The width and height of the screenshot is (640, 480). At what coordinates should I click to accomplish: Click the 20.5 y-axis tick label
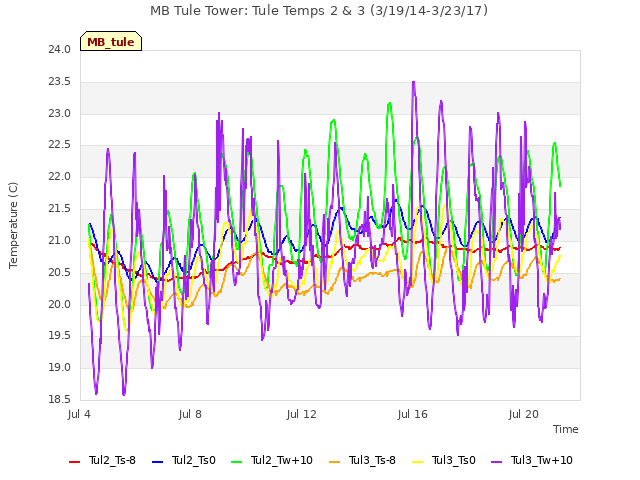coord(60,272)
